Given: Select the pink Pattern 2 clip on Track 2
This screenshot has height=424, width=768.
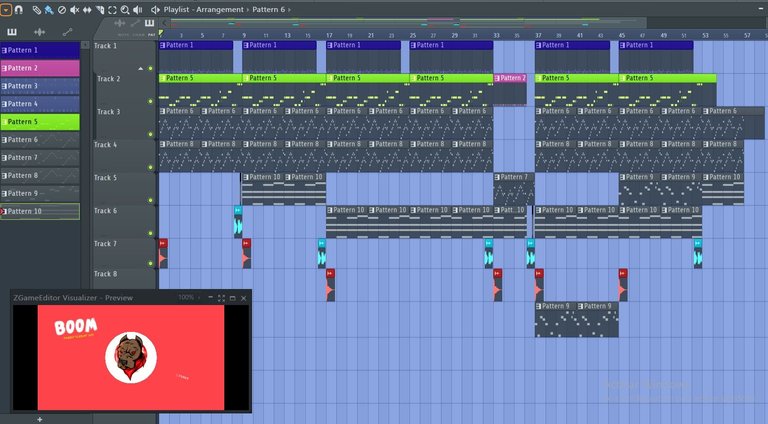Looking at the screenshot, I should click(x=510, y=89).
